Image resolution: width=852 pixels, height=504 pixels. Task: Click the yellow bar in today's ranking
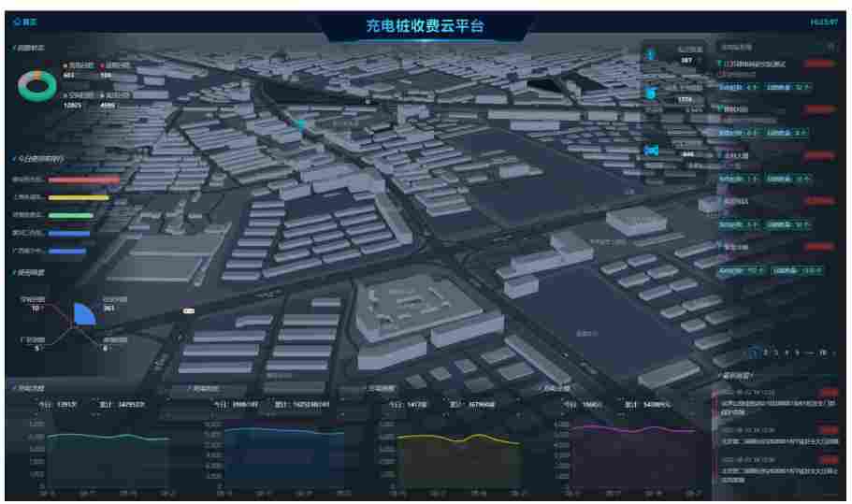[x=79, y=197]
